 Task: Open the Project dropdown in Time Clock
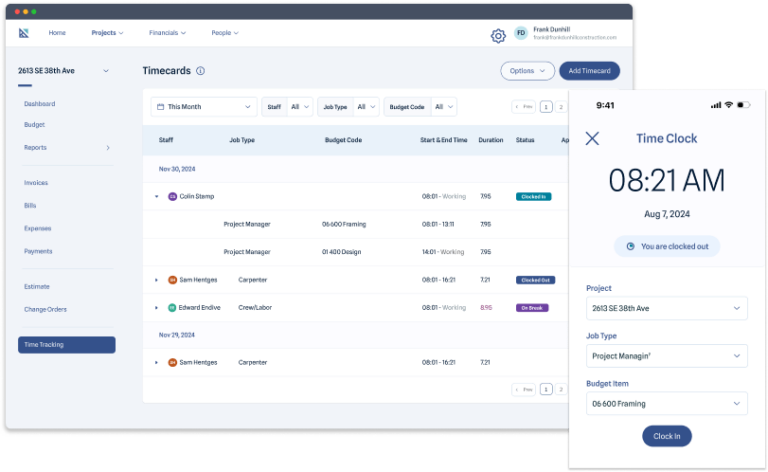pos(665,308)
